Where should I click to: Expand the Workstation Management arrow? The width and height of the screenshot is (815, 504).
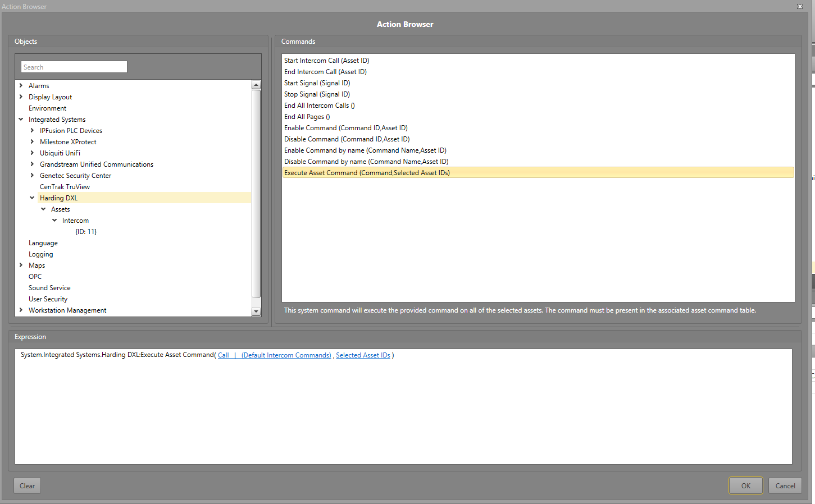click(x=21, y=310)
